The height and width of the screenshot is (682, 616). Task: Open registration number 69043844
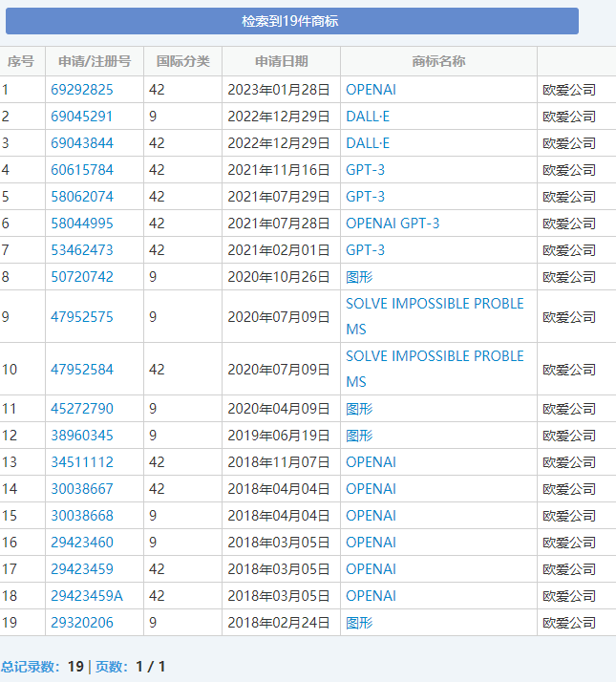coord(82,143)
